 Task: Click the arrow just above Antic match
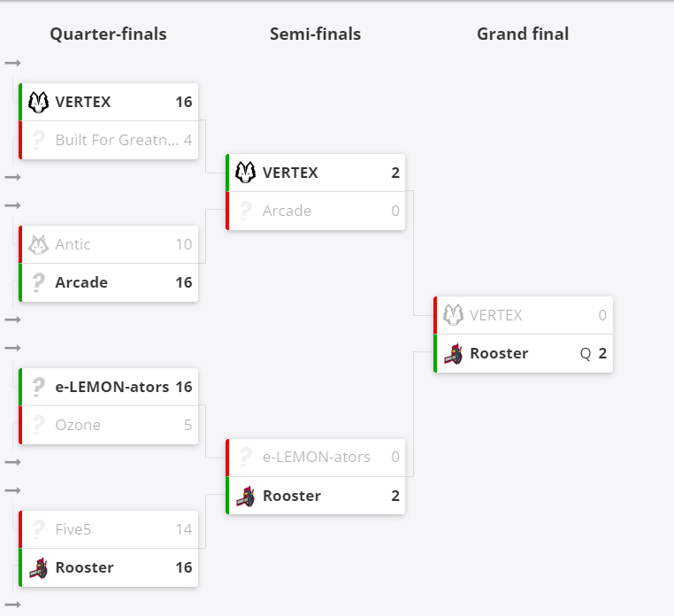pos(13,205)
